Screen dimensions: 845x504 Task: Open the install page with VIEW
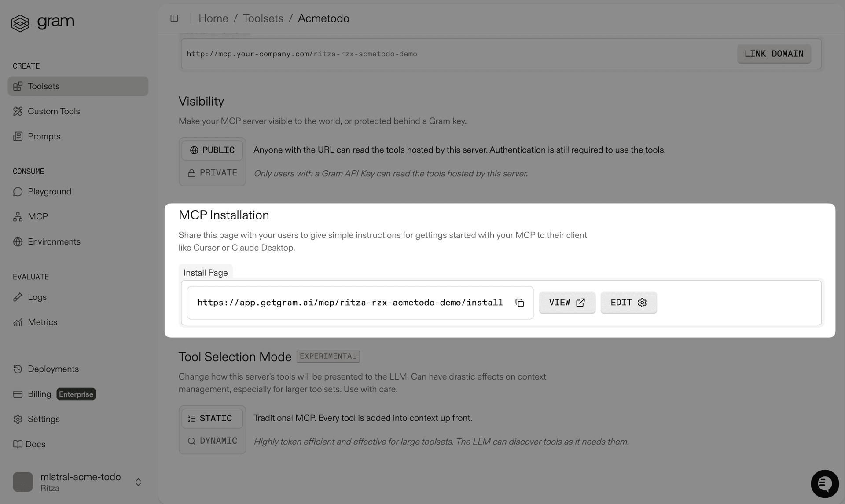567,303
